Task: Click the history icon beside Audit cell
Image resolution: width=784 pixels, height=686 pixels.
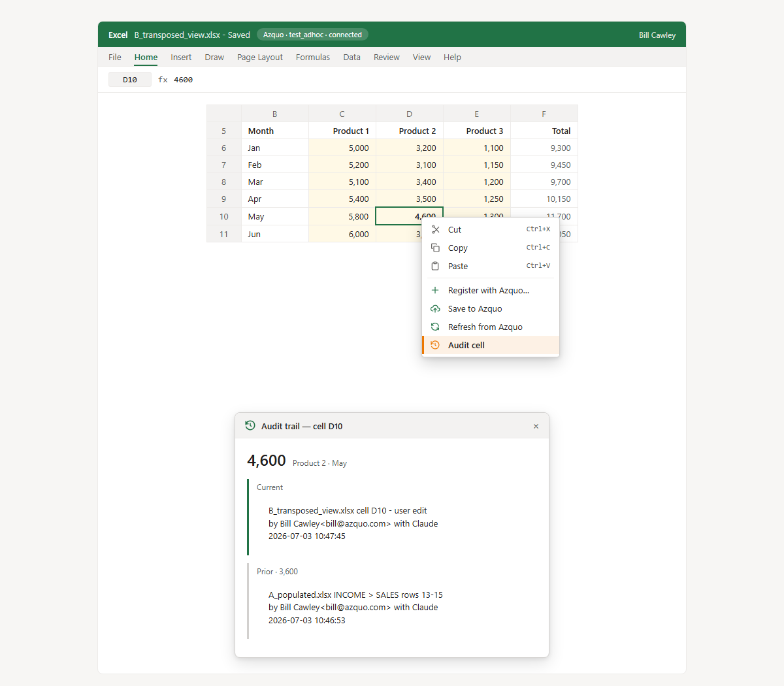Action: [436, 345]
